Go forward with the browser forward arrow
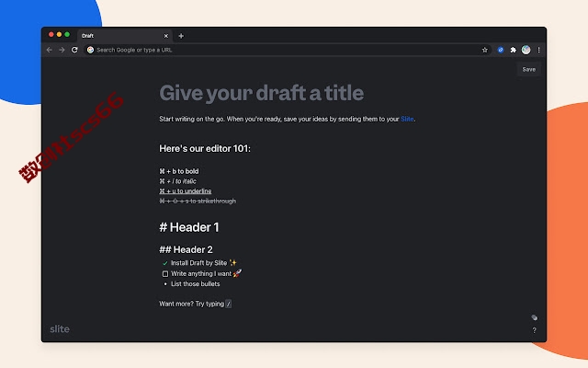 coord(62,50)
